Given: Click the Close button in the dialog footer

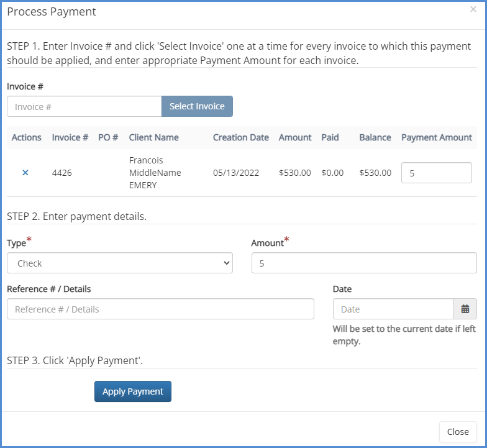Looking at the screenshot, I should click(457, 432).
